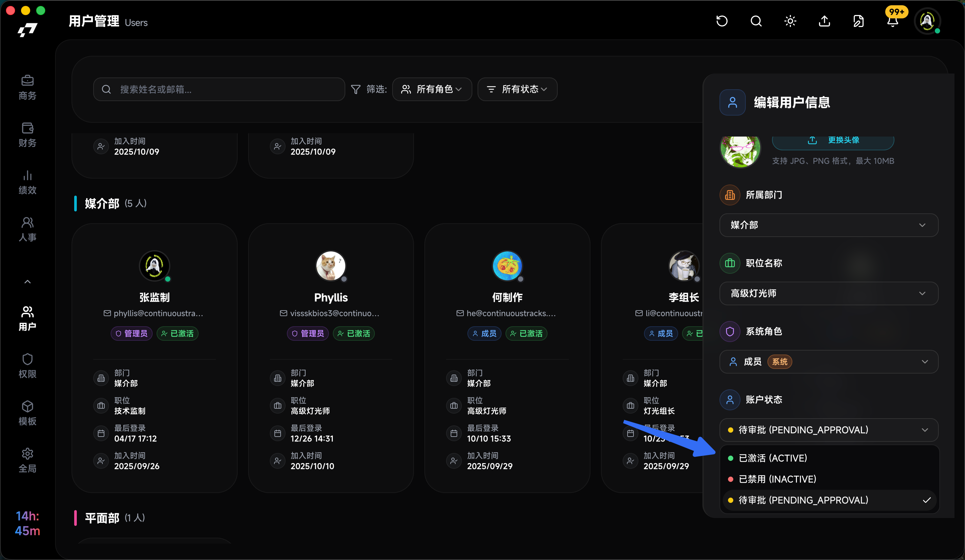Open Phyllis user card avatar

(x=331, y=266)
